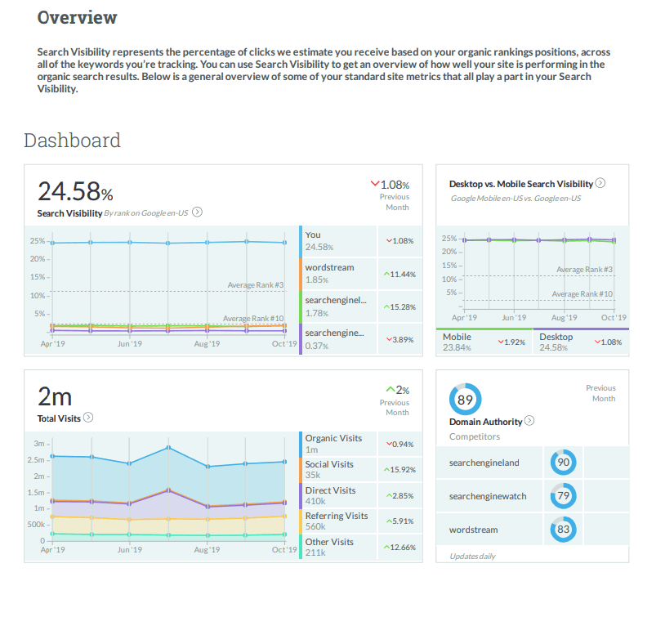The image size is (665, 644).
Task: Click Desktop vs. Mobile Search Visibility chevron
Action: (x=600, y=184)
